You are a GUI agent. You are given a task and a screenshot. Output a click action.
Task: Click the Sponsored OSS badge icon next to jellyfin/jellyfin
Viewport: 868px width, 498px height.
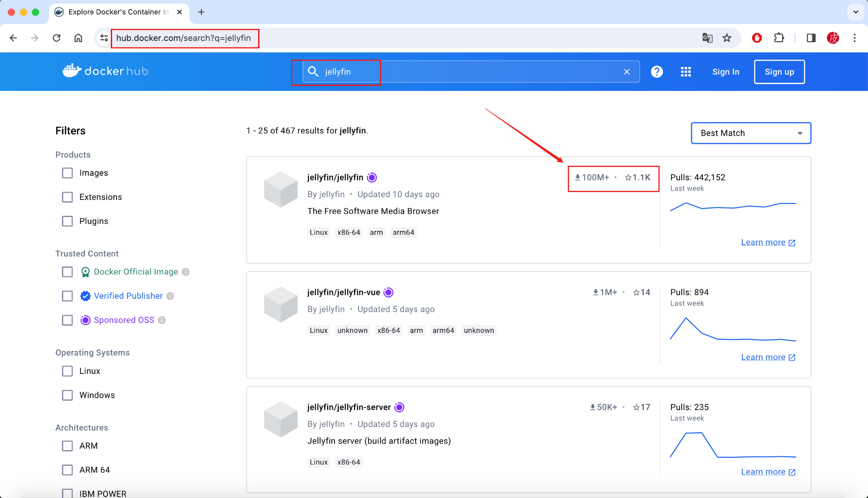tap(372, 177)
